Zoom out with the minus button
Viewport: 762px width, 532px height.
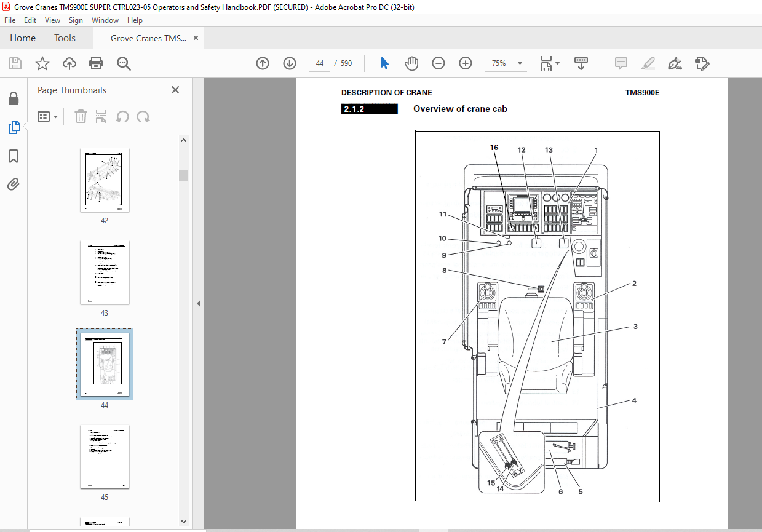tap(438, 63)
